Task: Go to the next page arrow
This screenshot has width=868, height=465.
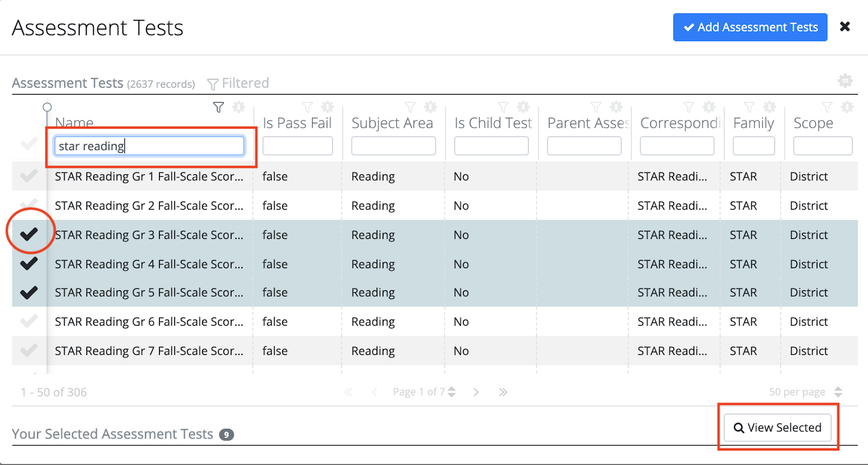Action: 476,392
